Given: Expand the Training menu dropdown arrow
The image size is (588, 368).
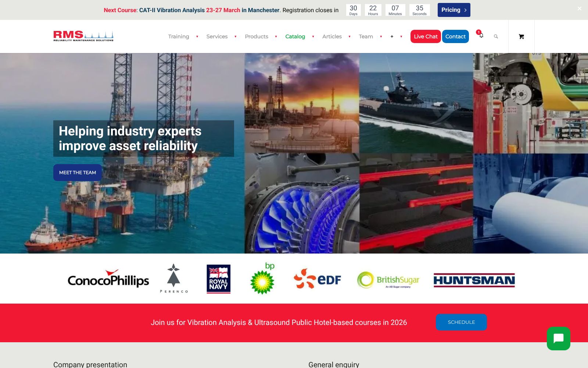Looking at the screenshot, I should pyautogui.click(x=197, y=36).
